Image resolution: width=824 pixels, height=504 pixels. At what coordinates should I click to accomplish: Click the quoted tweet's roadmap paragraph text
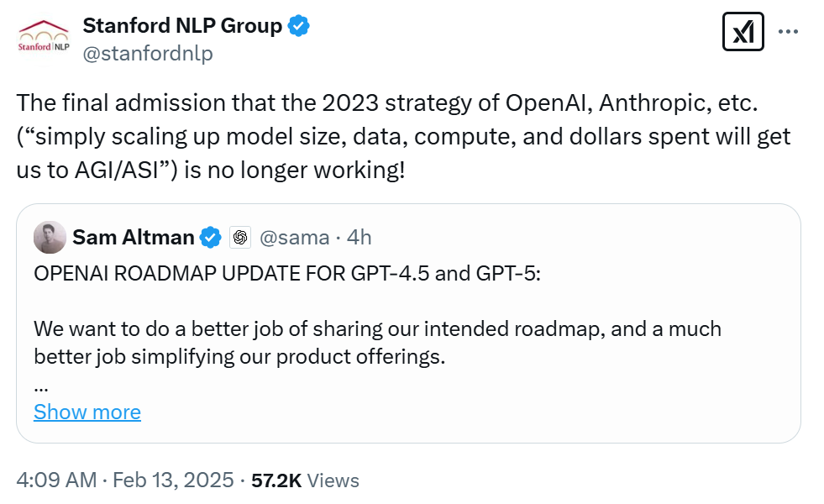(377, 342)
